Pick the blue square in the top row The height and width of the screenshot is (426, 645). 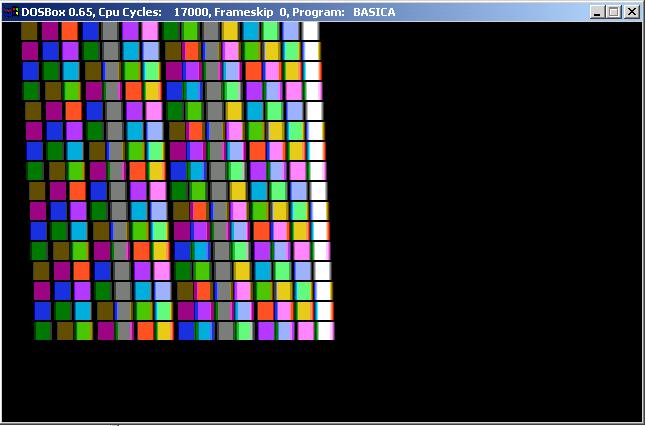[90, 30]
